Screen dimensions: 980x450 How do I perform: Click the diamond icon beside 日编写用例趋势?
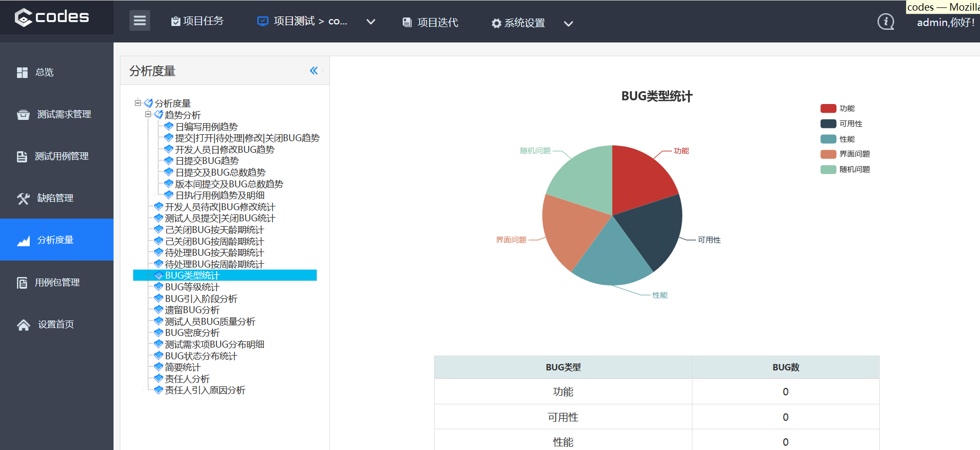pos(169,126)
